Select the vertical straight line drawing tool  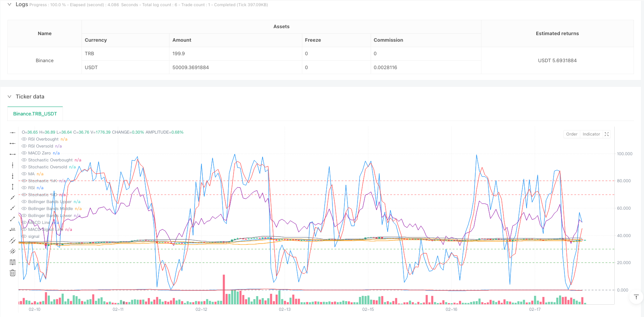click(12, 165)
